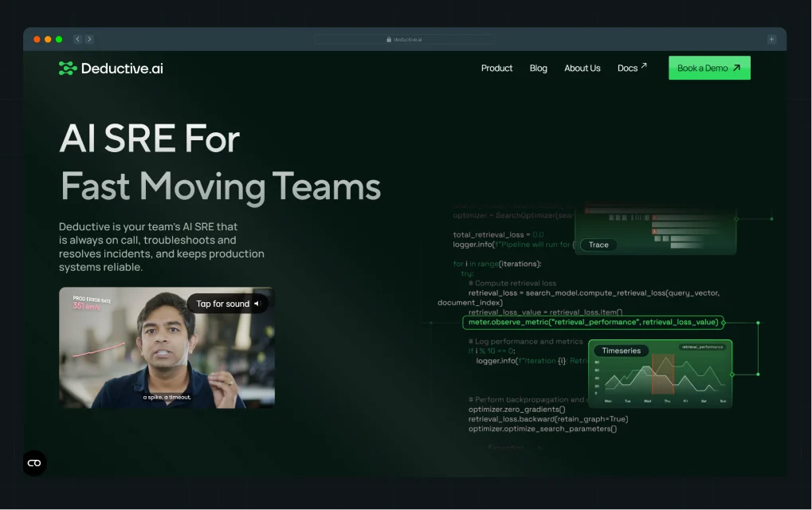Go to About Us page

point(582,69)
